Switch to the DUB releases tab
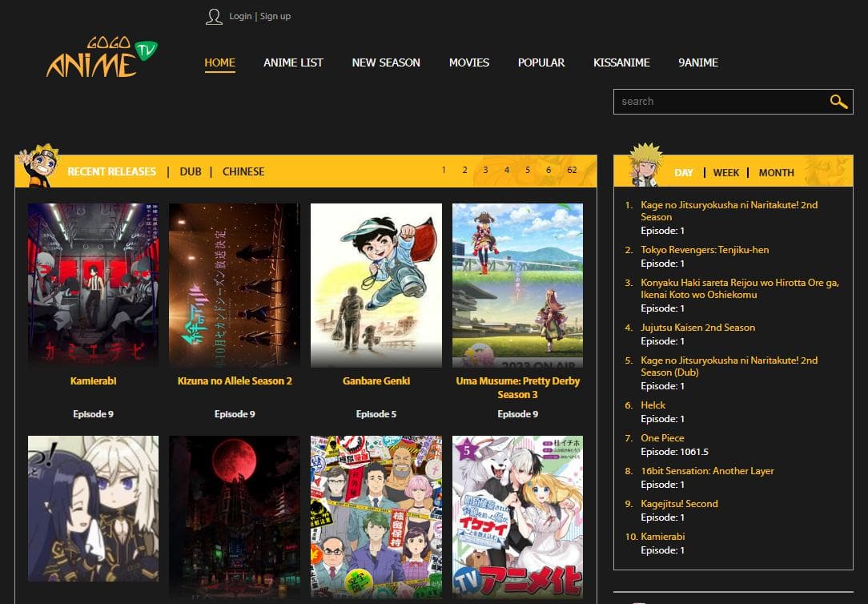This screenshot has height=604, width=868. [x=191, y=171]
